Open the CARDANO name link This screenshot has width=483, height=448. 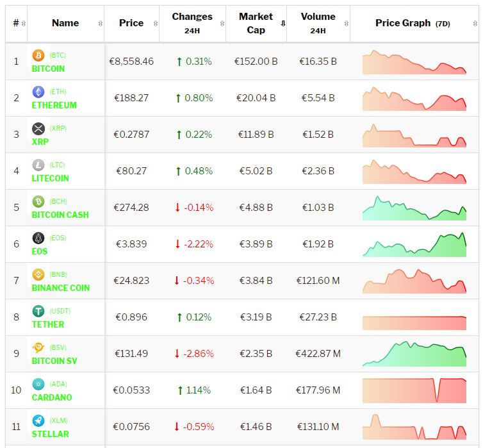pyautogui.click(x=52, y=397)
